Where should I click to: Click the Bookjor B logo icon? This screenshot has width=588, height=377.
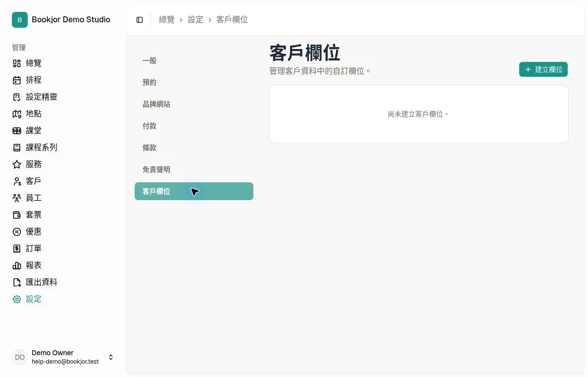(20, 20)
